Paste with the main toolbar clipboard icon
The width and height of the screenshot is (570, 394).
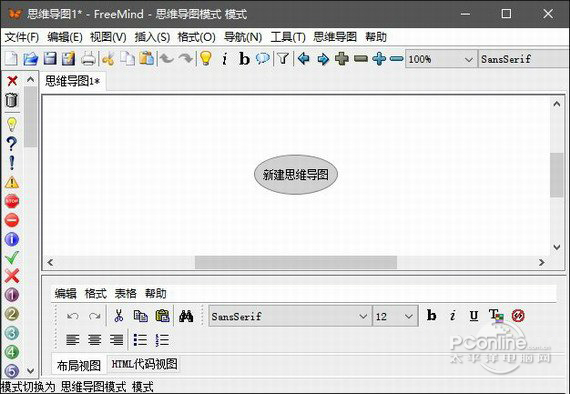pos(146,59)
